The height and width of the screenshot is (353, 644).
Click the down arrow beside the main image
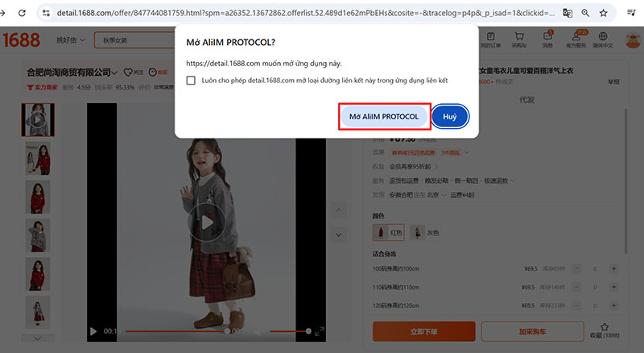click(339, 234)
